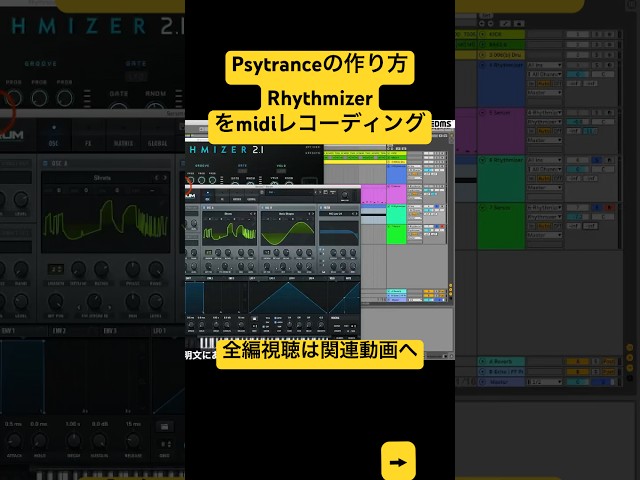Click the 'Psytranceの作り方' caption
The width and height of the screenshot is (640, 480).
[320, 64]
